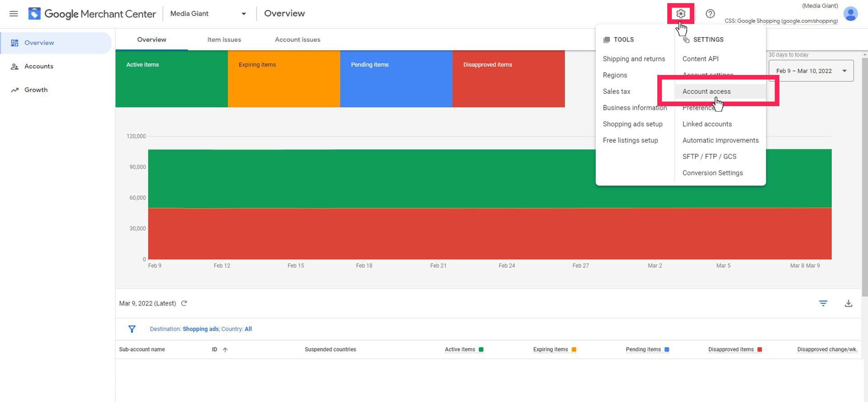Viewport: 868px width, 402px height.
Task: Select Automatic improvements
Action: coord(721,140)
